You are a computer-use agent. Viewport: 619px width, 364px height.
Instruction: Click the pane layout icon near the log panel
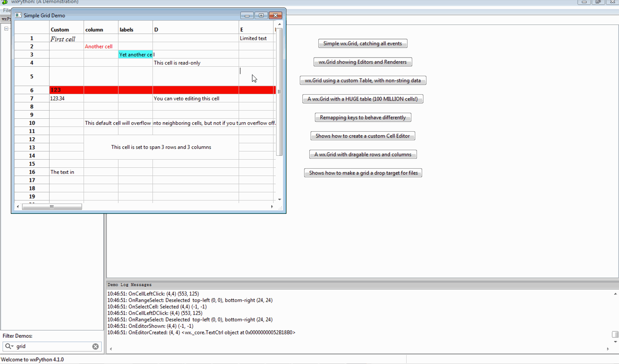[615, 334]
